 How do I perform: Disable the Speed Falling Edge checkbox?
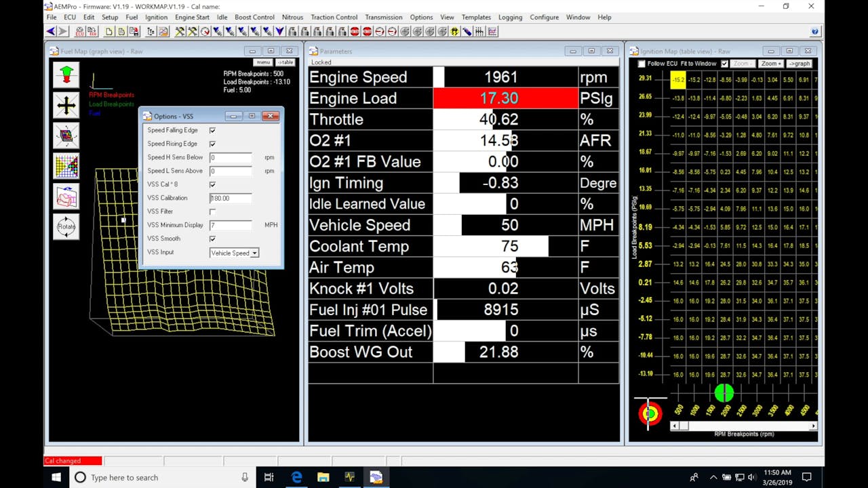(212, 130)
